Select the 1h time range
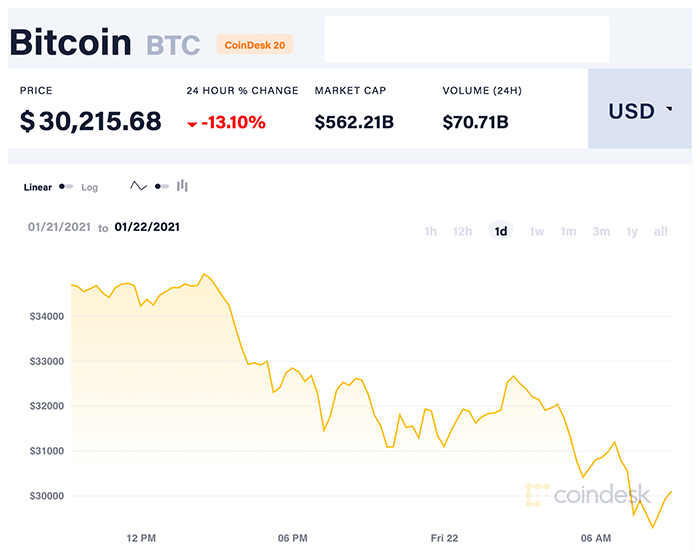This screenshot has width=700, height=557. [x=431, y=231]
